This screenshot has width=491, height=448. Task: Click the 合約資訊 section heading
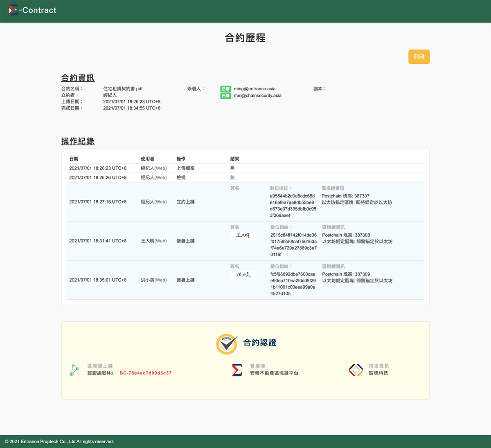(78, 78)
